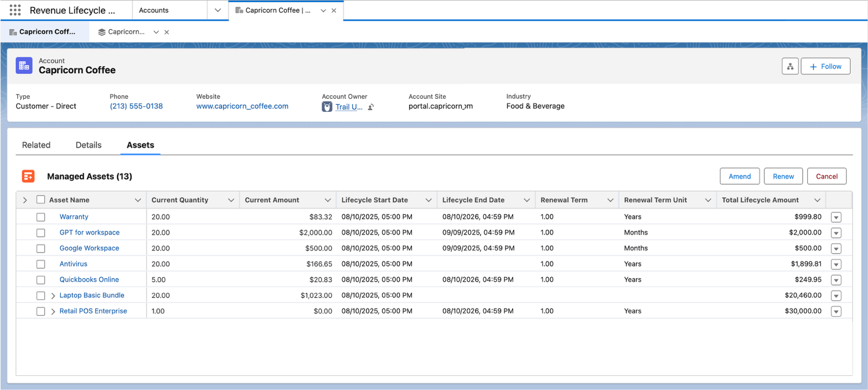Screen dimensions: 868x390
Task: Switch to the Details tab
Action: point(88,145)
